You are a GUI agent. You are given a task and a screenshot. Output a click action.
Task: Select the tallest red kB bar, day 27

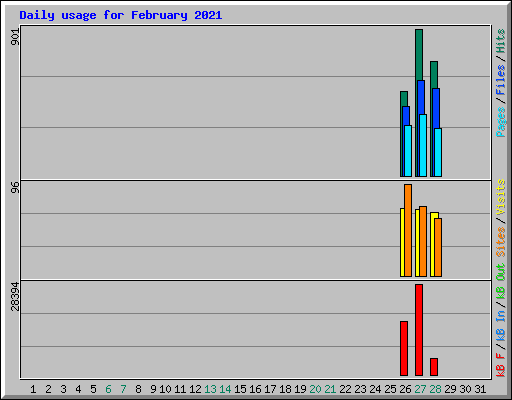pos(419,330)
